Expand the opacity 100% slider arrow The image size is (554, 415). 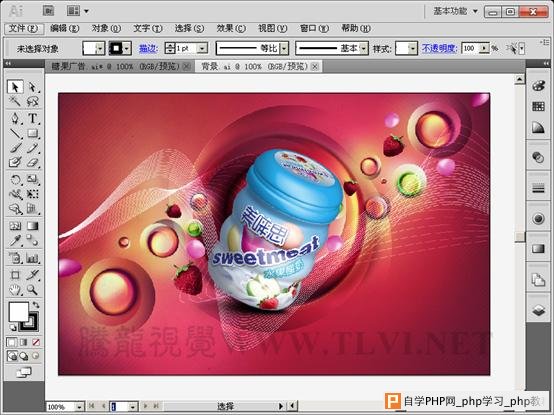point(485,48)
